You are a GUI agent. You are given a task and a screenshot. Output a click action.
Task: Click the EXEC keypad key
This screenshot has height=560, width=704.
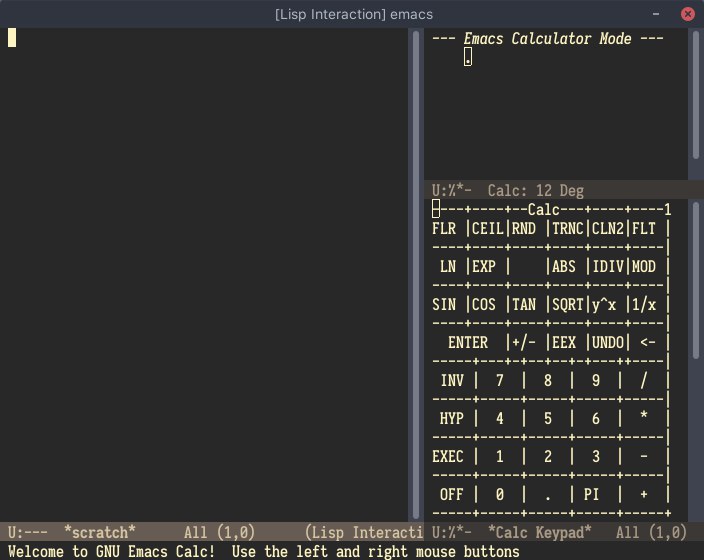coord(448,457)
